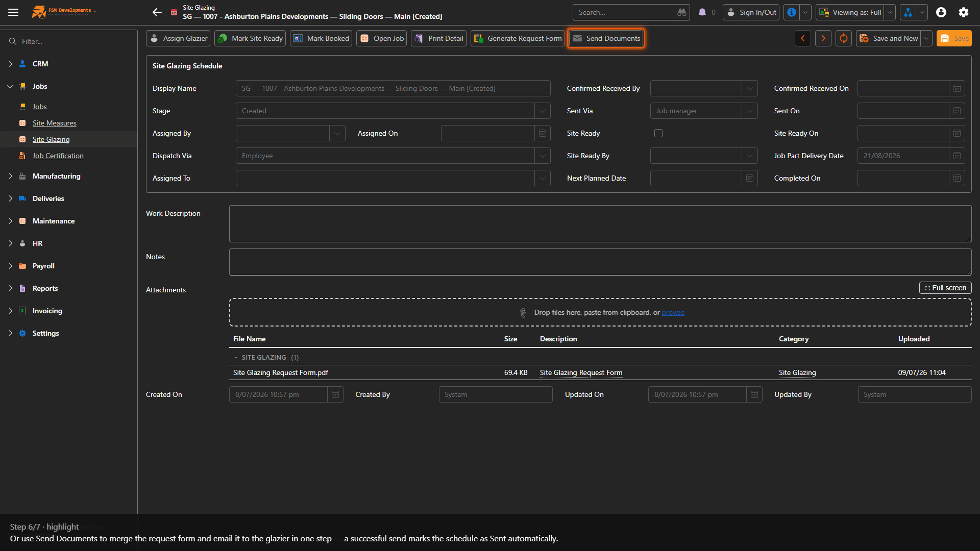Open Confirmed Received By dropdown

750,88
